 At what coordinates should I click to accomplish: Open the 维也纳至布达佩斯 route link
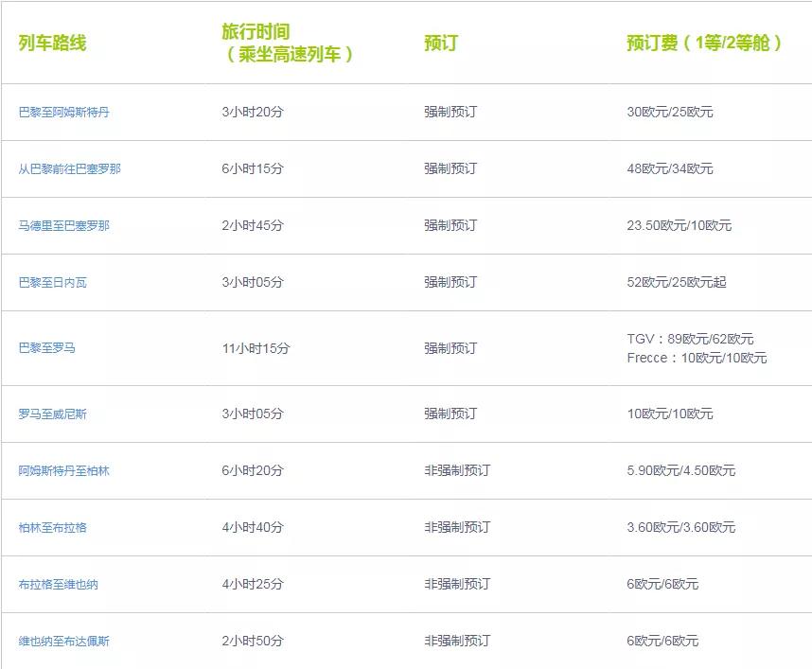(65, 639)
